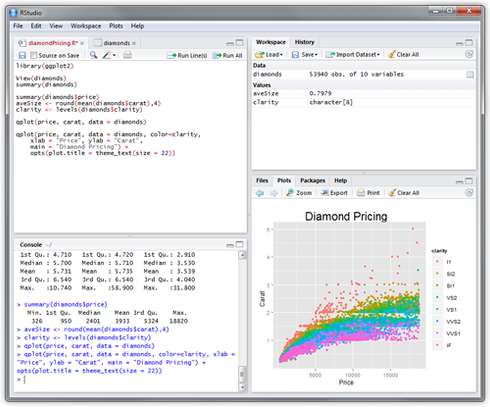Minimize the Console pane

pyautogui.click(x=230, y=245)
